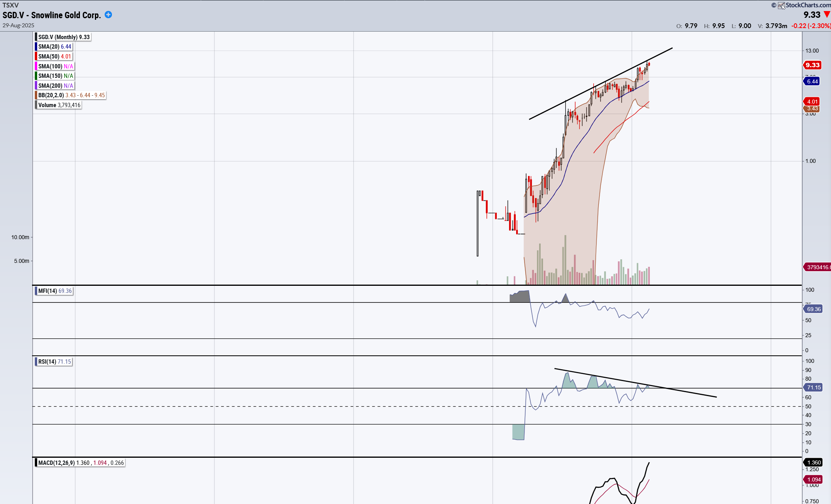831x504 pixels.
Task: Open the MACD(12,26,9) indicator panel label
Action: pos(57,463)
